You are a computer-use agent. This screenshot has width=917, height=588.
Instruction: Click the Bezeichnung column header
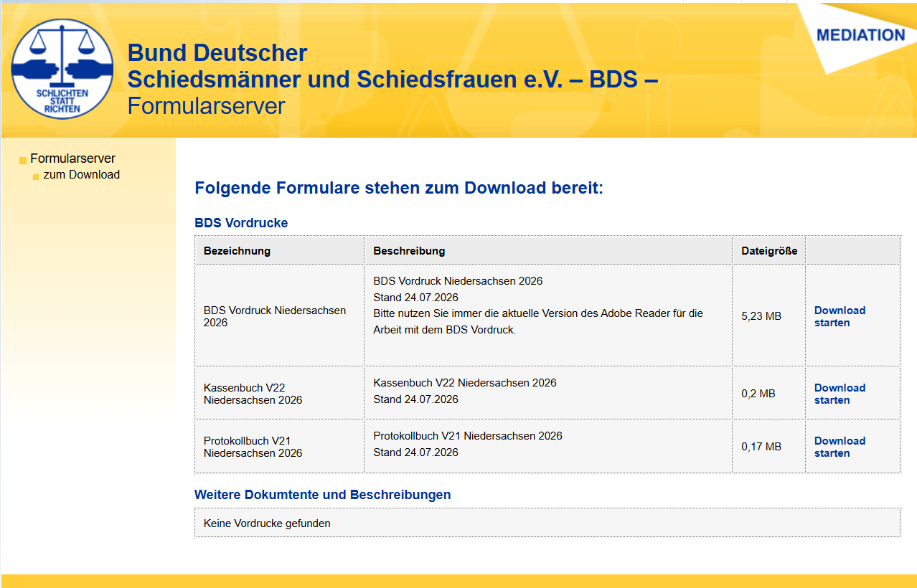237,251
